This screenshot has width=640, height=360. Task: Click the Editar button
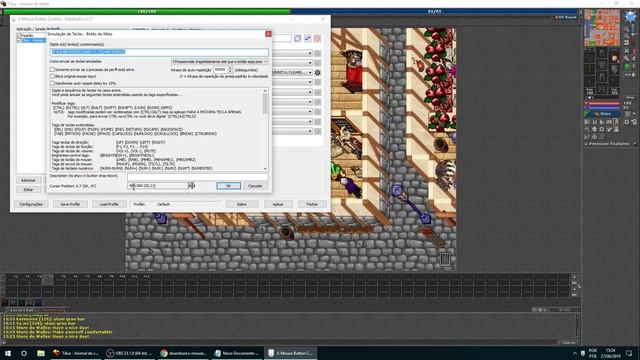tap(29, 189)
